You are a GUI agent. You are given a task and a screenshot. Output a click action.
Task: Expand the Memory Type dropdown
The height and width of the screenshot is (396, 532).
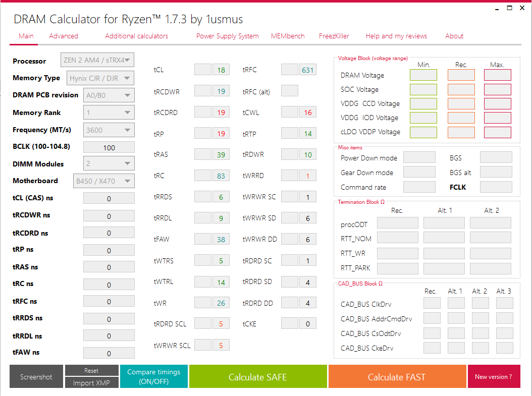pyautogui.click(x=100, y=78)
